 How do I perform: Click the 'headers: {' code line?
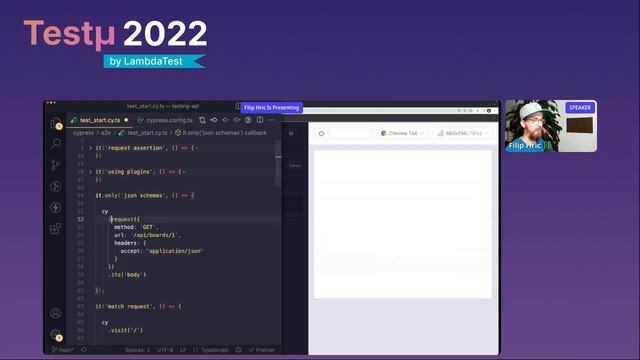tap(130, 243)
